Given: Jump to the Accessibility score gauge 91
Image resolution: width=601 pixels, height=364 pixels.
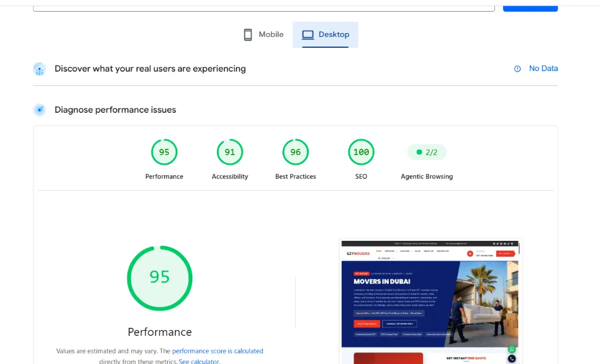Looking at the screenshot, I should [x=230, y=152].
